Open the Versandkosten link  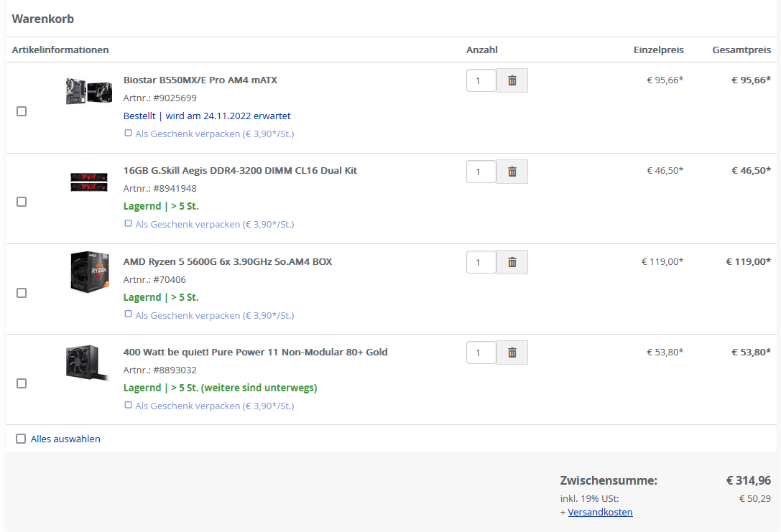tap(600, 513)
